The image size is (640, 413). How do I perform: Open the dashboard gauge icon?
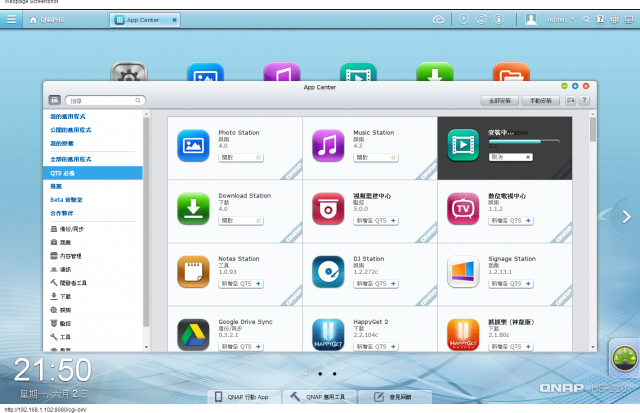tap(624, 358)
